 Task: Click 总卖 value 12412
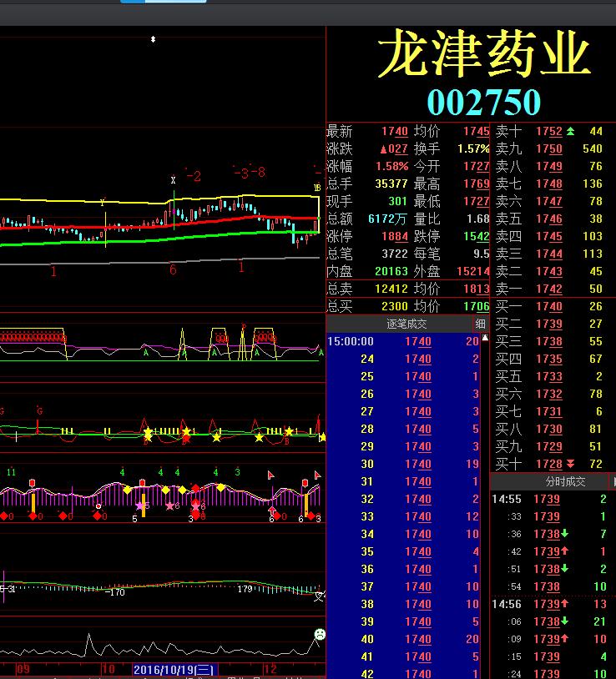point(391,289)
